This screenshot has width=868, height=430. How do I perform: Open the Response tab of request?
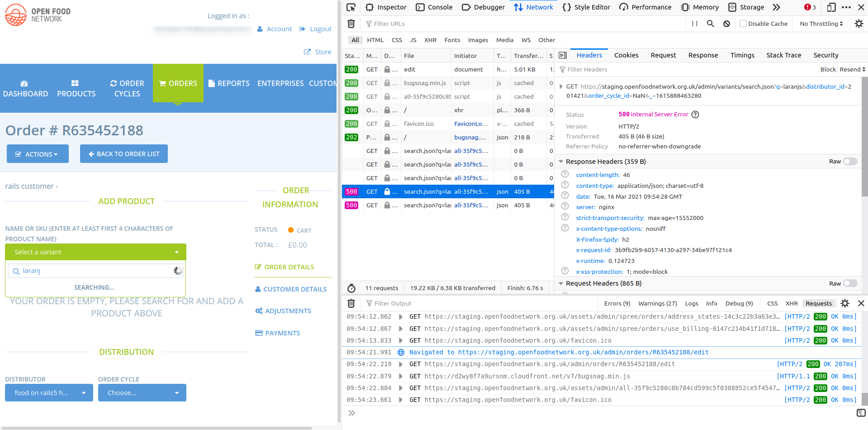pos(703,55)
